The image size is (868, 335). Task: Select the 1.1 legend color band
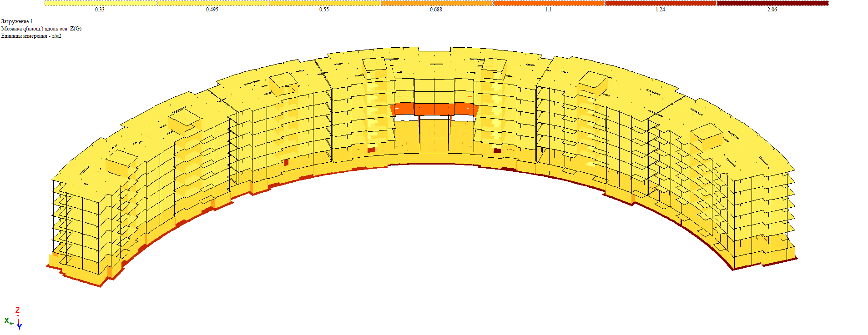pos(549,3)
